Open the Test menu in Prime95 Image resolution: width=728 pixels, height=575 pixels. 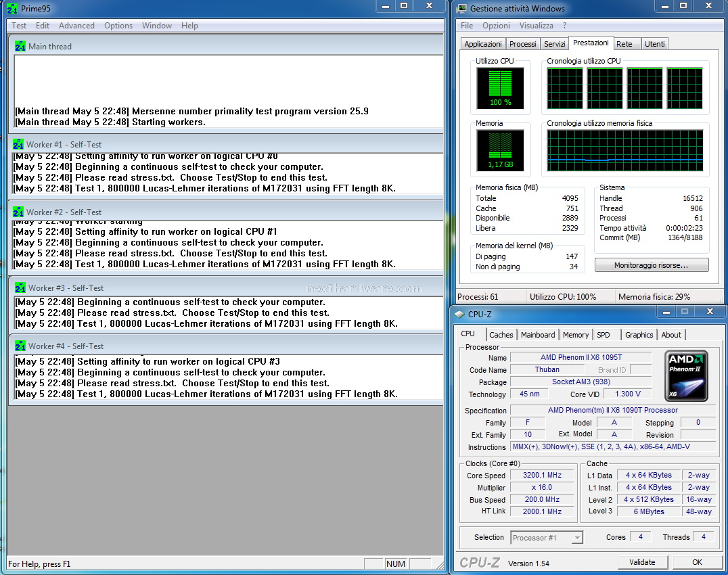tap(18, 26)
